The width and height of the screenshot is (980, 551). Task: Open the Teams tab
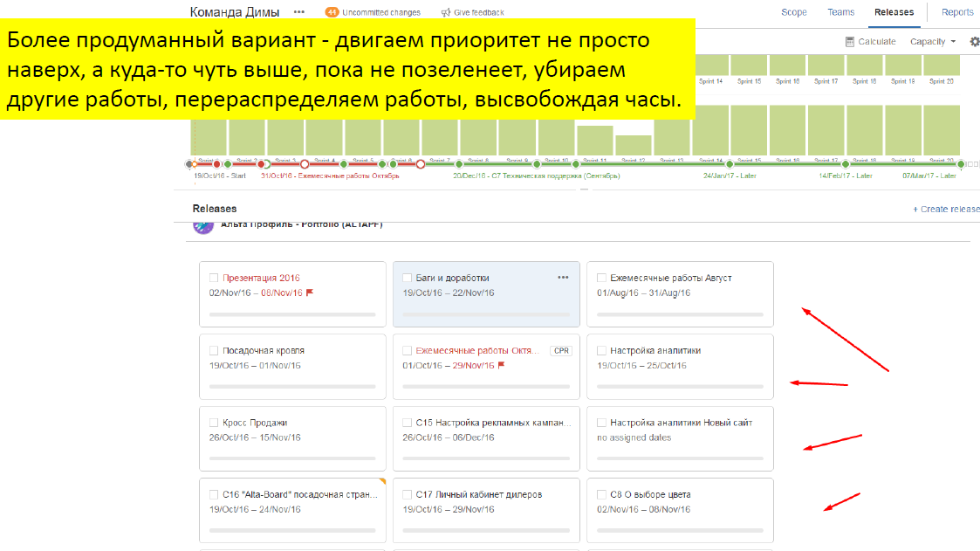[x=841, y=12]
